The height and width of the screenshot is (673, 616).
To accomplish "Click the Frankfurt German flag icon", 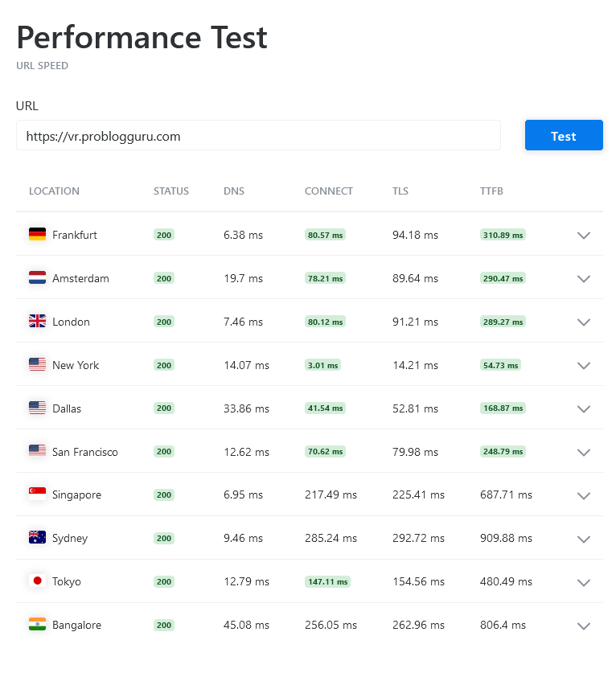I will [x=37, y=235].
